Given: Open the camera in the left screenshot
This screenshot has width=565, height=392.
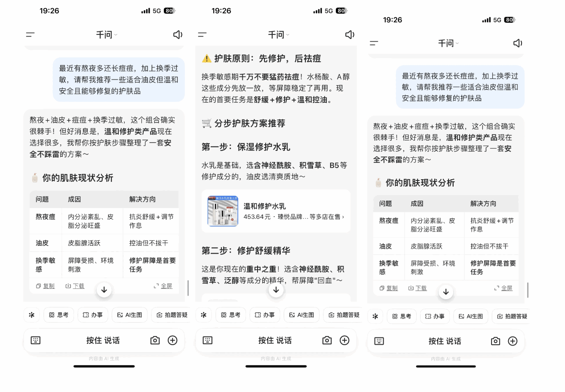Looking at the screenshot, I should [x=155, y=340].
